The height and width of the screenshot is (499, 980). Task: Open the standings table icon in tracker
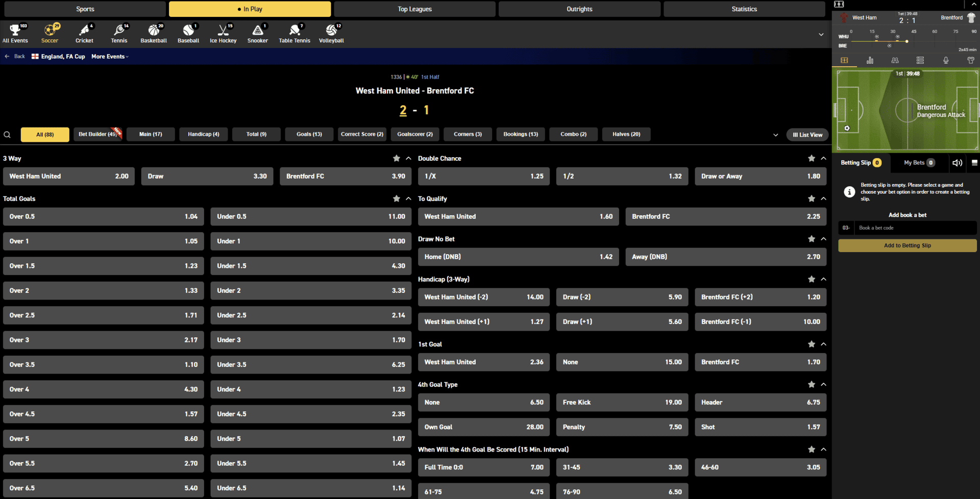click(x=920, y=60)
